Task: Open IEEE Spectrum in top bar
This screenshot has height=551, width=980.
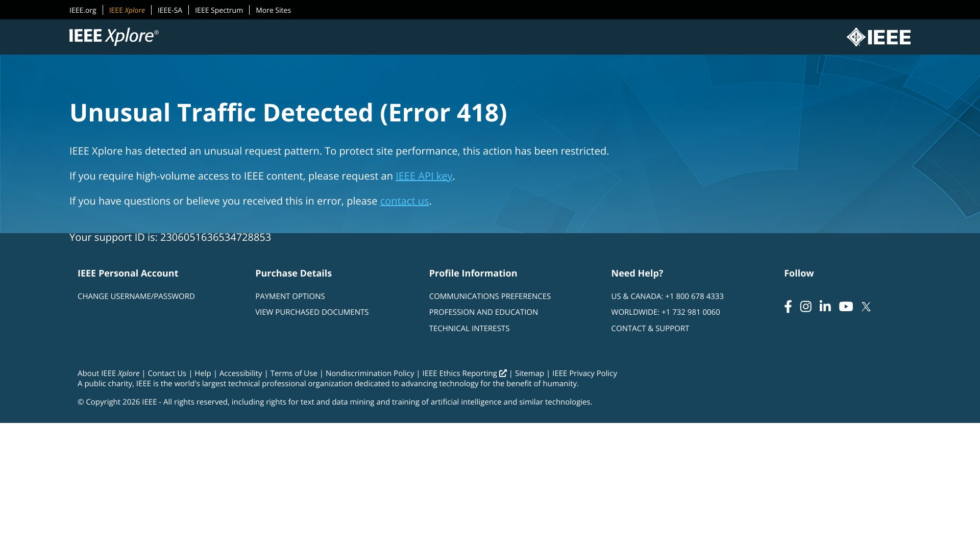Action: (x=219, y=10)
